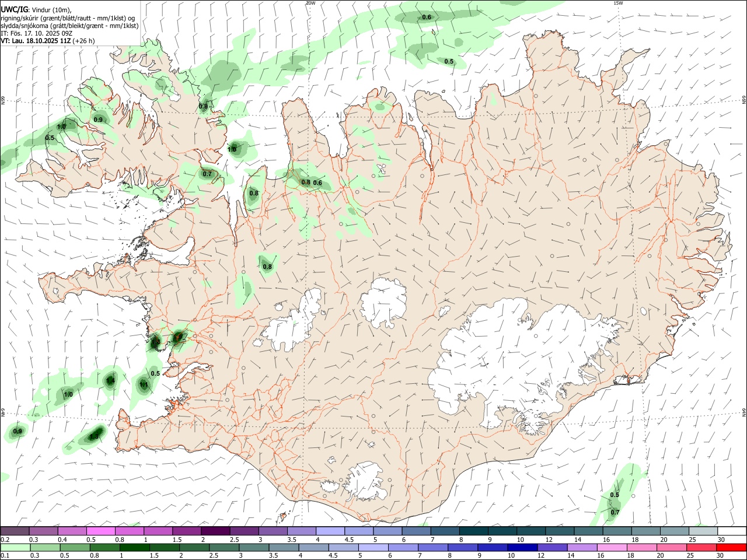The image size is (747, 560).
Task: Select the bright magenta 0.5 swatch on the upper snow scale
Action: (x=101, y=531)
